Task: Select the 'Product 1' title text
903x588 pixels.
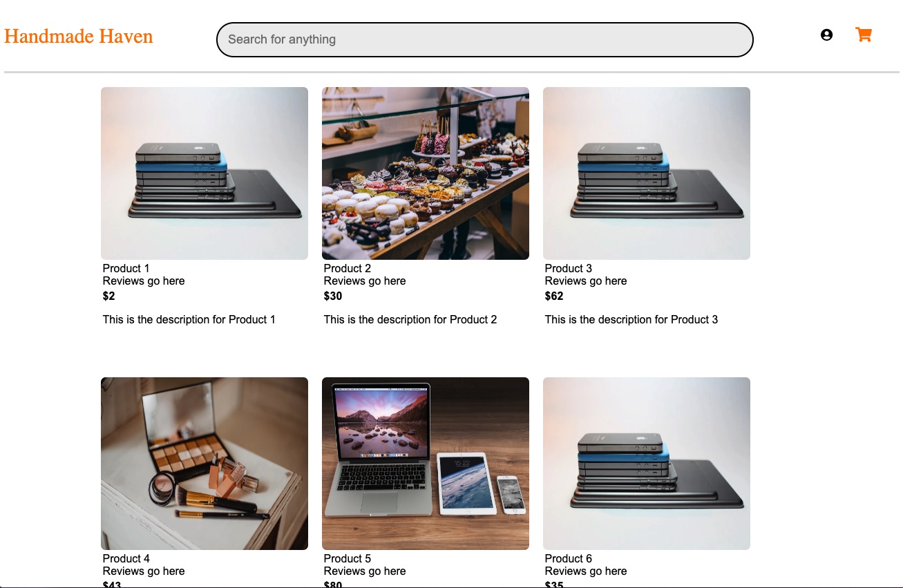Action: coord(126,268)
